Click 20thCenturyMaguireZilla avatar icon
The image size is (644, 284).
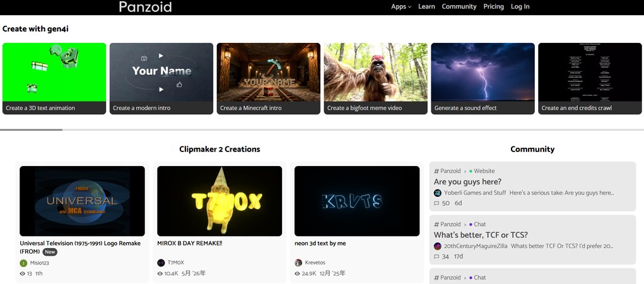pyautogui.click(x=437, y=246)
